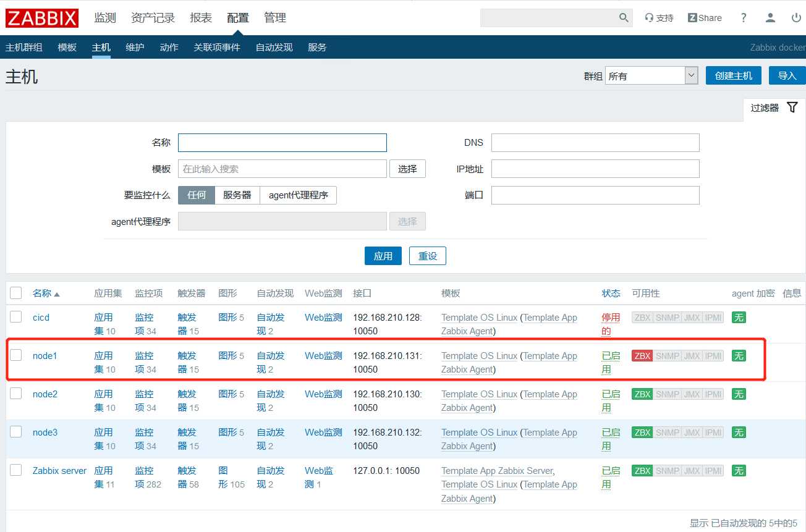Image resolution: width=806 pixels, height=532 pixels.
Task: Open the 群组 dropdown
Action: (651, 76)
